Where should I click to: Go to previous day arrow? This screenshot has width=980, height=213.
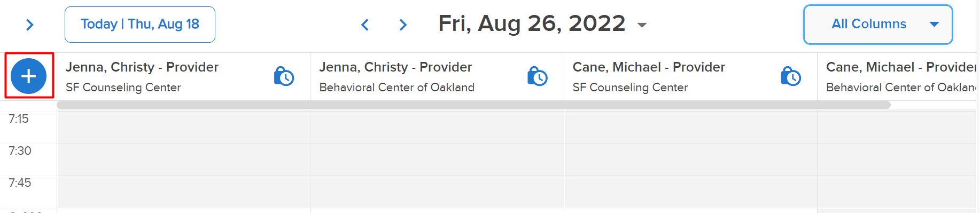365,25
